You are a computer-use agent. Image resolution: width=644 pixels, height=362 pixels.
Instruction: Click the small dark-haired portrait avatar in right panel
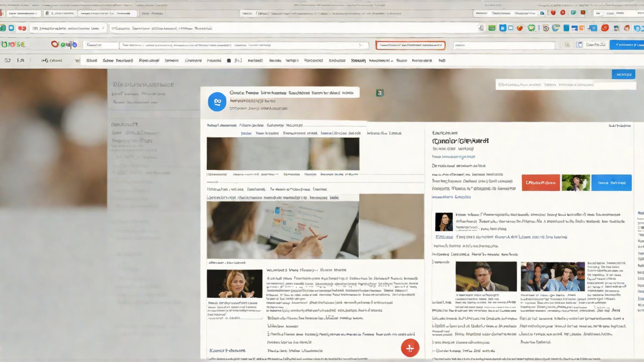pos(443,222)
